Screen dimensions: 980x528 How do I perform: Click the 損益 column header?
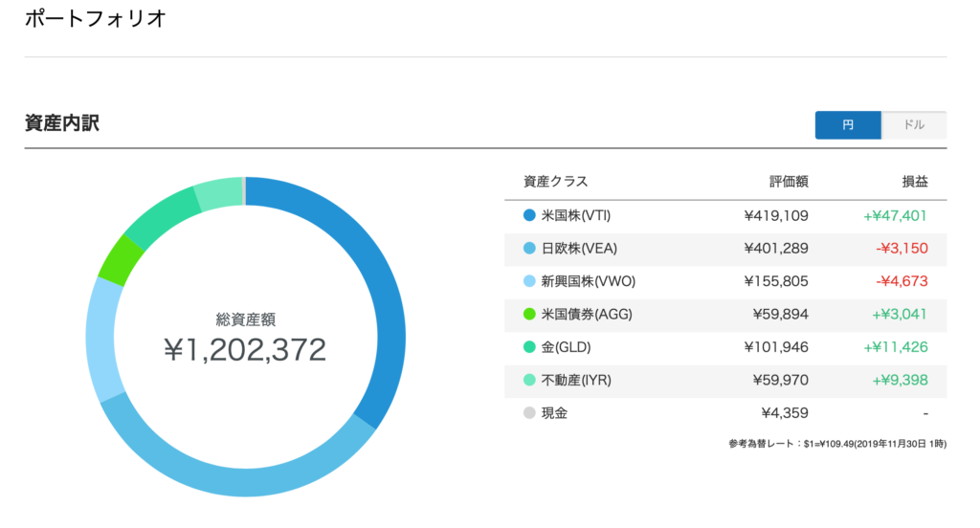(x=915, y=182)
